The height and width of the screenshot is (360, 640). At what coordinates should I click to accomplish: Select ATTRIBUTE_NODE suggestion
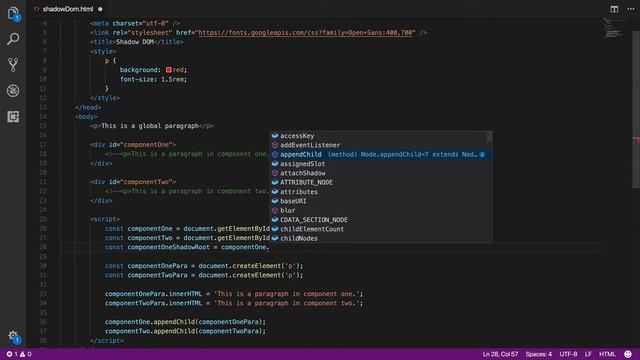tap(380, 182)
